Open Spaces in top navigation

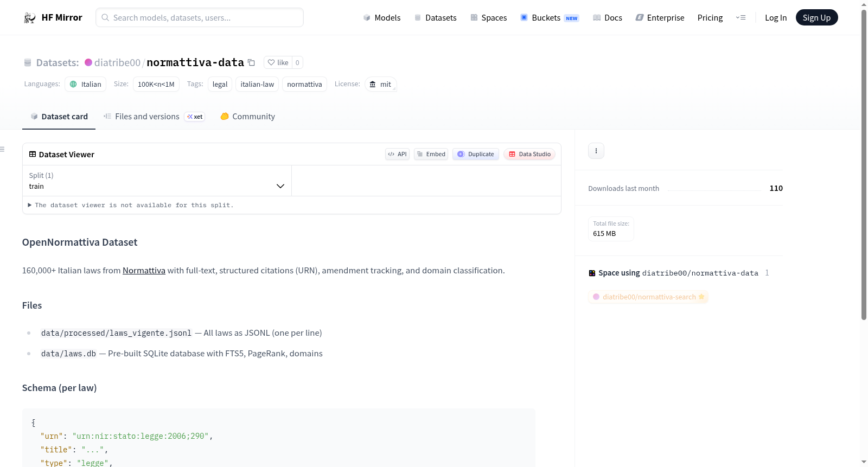(x=488, y=18)
